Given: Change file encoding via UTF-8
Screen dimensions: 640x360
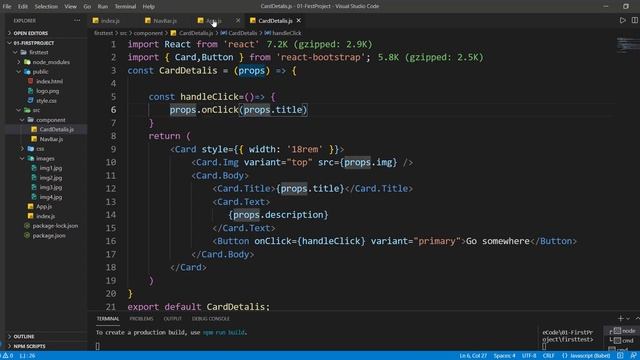Looking at the screenshot, I should click(529, 356).
